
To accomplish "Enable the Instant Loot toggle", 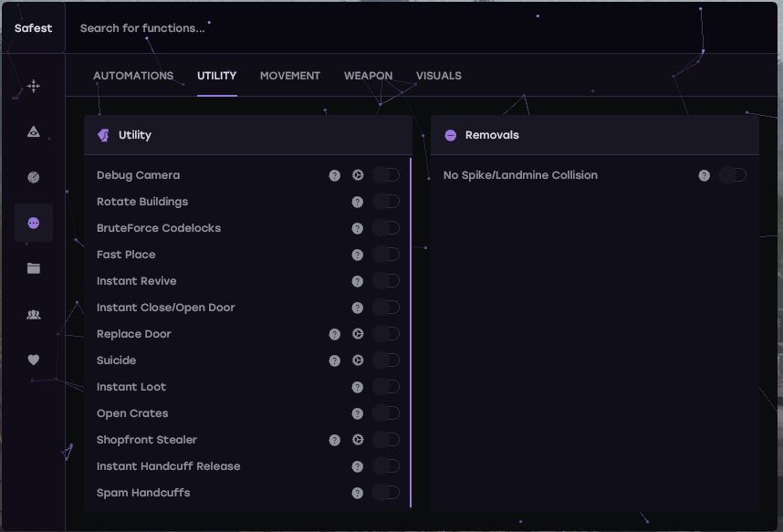I will [385, 387].
